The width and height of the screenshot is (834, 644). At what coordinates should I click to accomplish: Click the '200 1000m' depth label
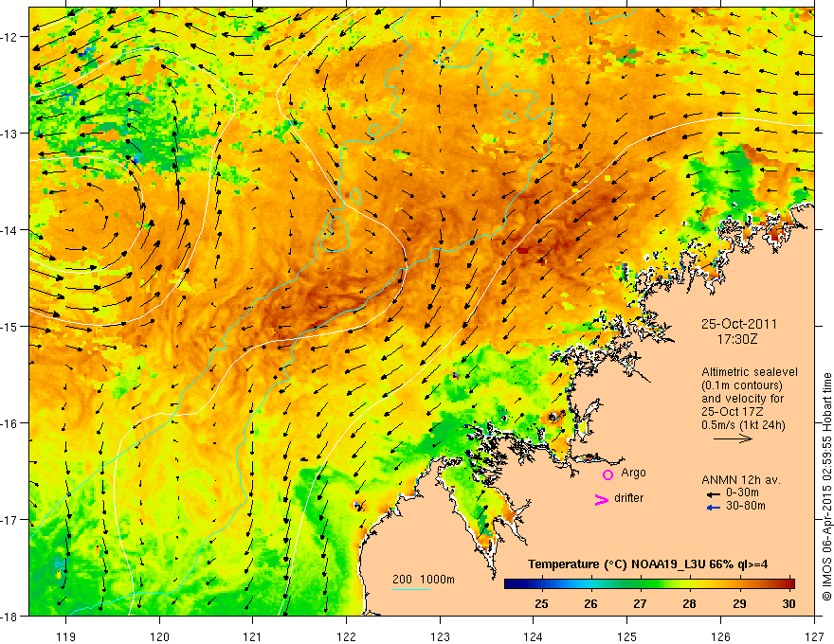pos(424,580)
